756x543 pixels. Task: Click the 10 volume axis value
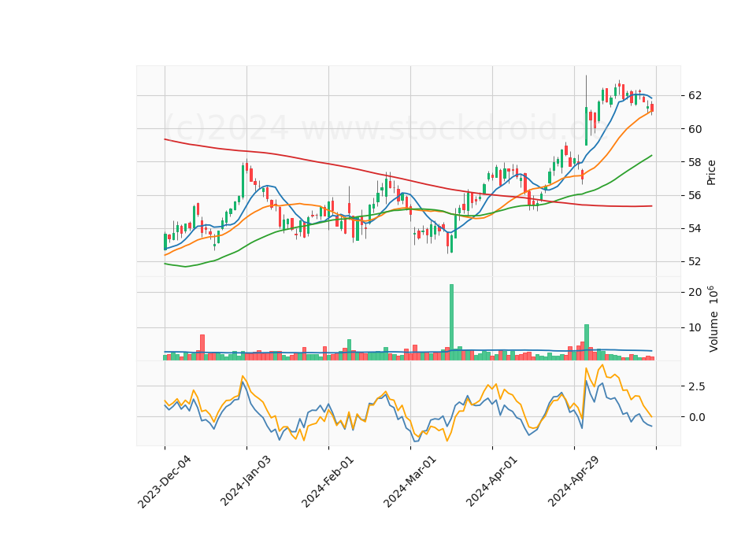tap(695, 328)
